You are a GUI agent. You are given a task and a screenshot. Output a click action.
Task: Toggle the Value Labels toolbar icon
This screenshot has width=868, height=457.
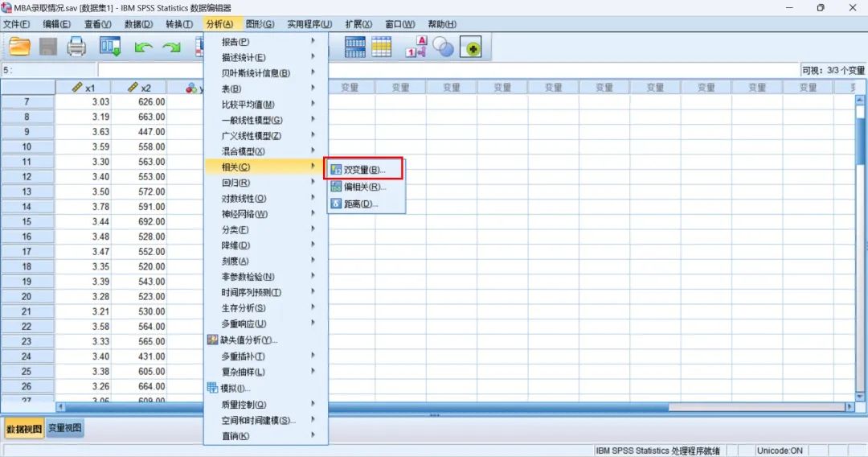point(416,47)
